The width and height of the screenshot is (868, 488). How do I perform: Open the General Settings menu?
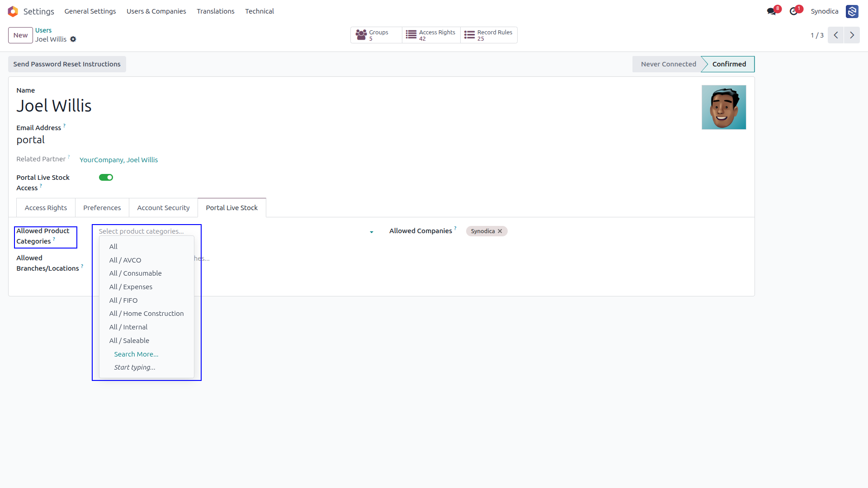pos(90,11)
